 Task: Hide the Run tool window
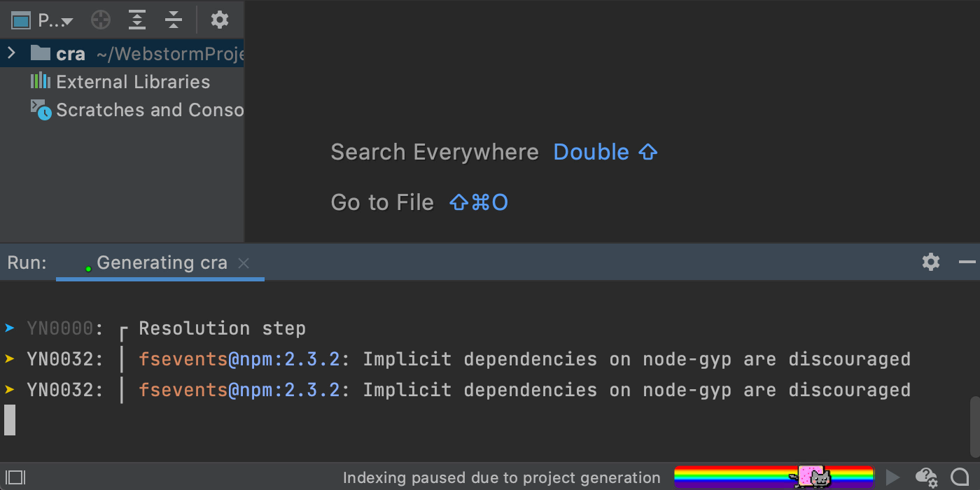[x=967, y=262]
